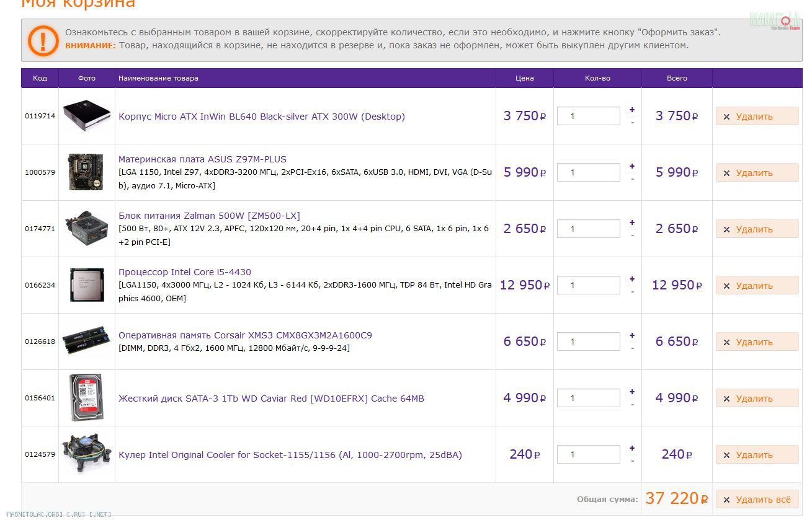
Task: Remove Corsair XMS3 memory with Удалить
Action: (757, 342)
